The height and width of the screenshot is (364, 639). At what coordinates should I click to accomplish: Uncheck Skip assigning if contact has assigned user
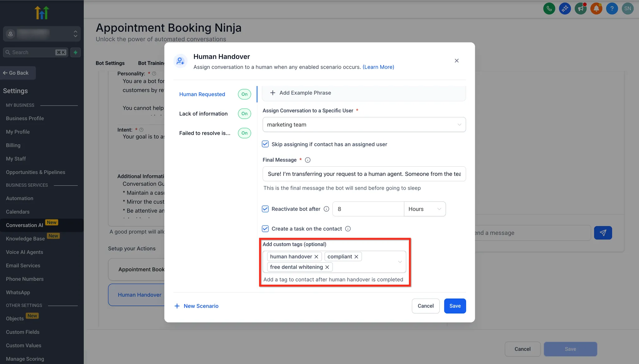pyautogui.click(x=265, y=144)
